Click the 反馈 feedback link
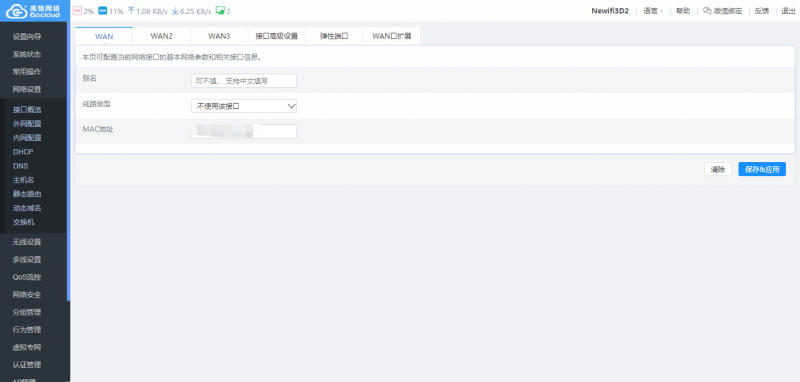 tap(762, 11)
